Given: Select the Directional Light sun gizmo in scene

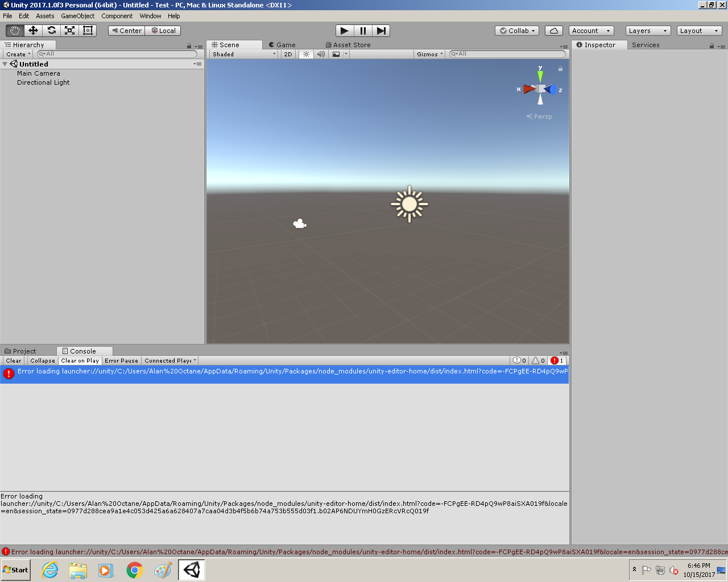Looking at the screenshot, I should (x=409, y=203).
